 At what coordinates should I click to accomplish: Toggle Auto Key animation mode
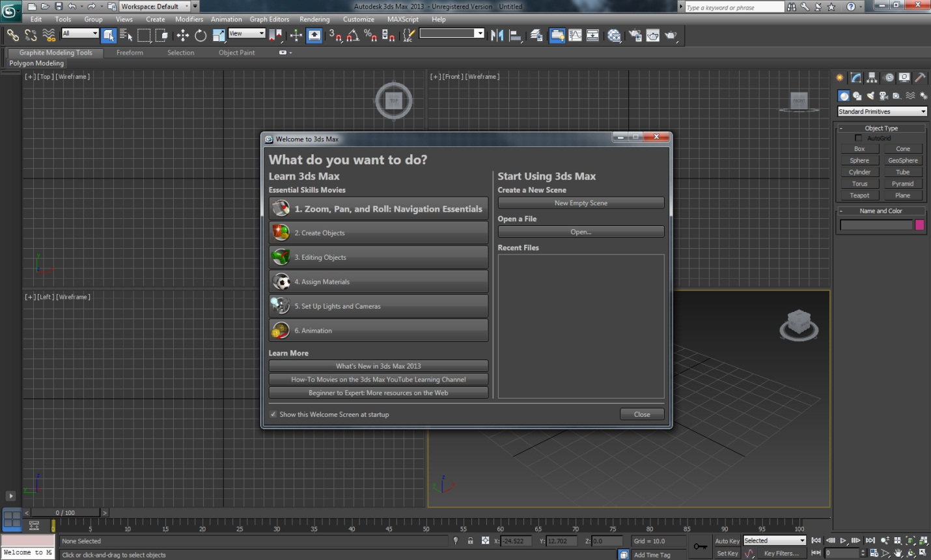(x=727, y=541)
